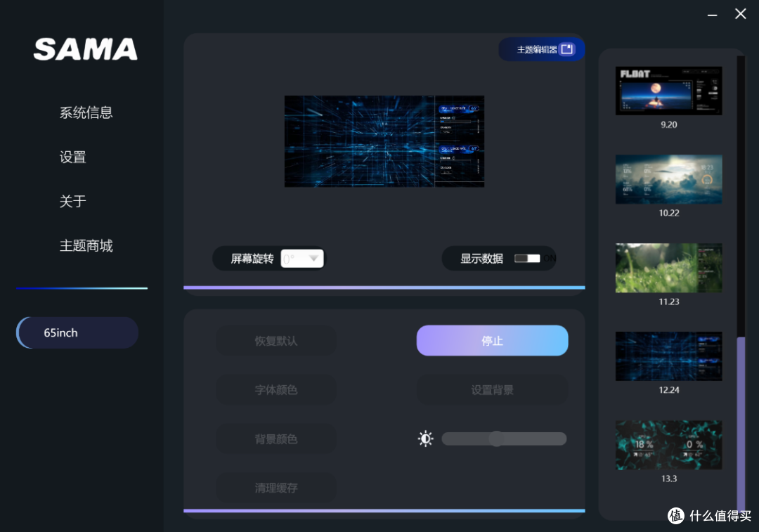This screenshot has height=532, width=759.
Task: Click the SAMA logo
Action: (86, 49)
